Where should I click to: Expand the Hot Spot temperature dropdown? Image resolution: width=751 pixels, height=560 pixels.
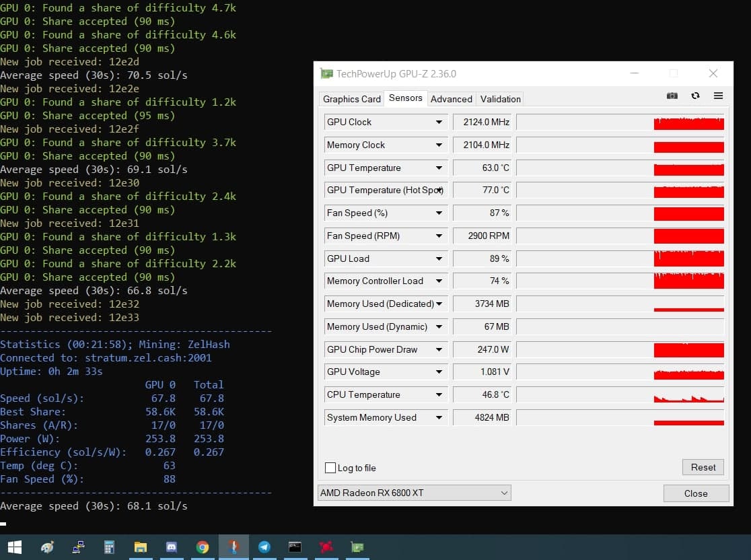(x=439, y=190)
